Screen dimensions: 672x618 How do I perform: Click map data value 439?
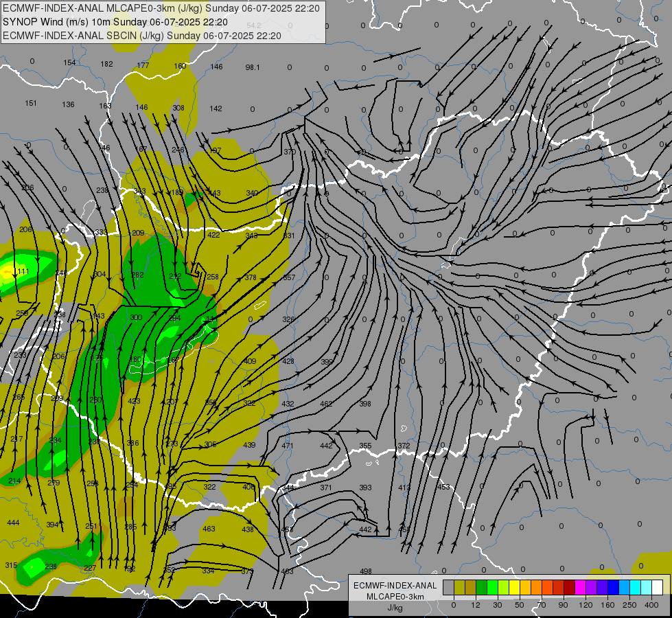(249, 445)
